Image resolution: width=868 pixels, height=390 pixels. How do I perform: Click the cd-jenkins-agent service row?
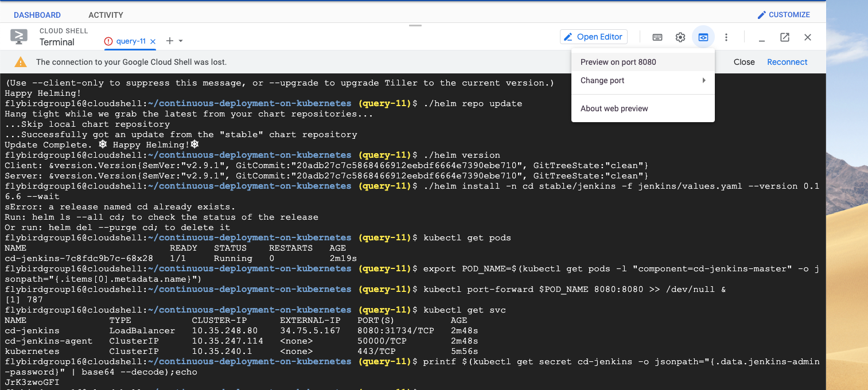[x=242, y=341]
